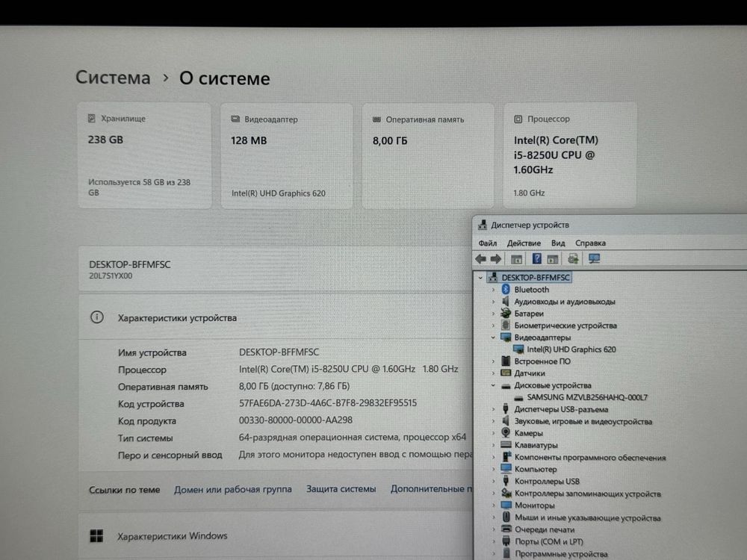The height and width of the screenshot is (560, 747).
Task: Click the icon next to Программные устройства
Action: point(506,554)
